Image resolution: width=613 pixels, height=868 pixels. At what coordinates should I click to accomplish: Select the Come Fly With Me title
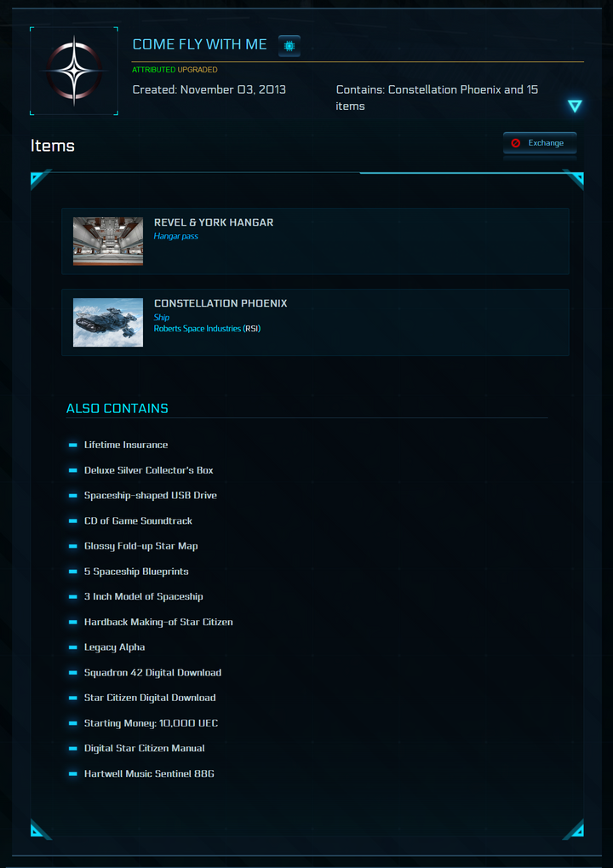point(199,44)
